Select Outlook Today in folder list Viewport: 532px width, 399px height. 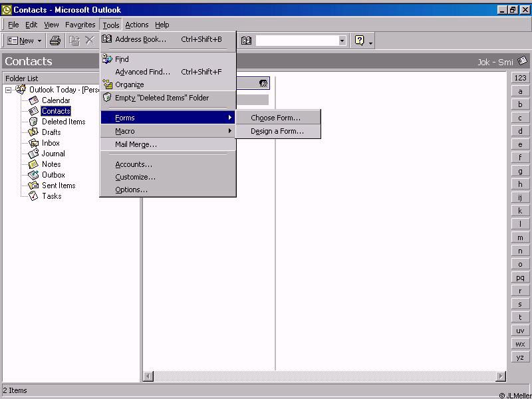pyautogui.click(x=64, y=90)
